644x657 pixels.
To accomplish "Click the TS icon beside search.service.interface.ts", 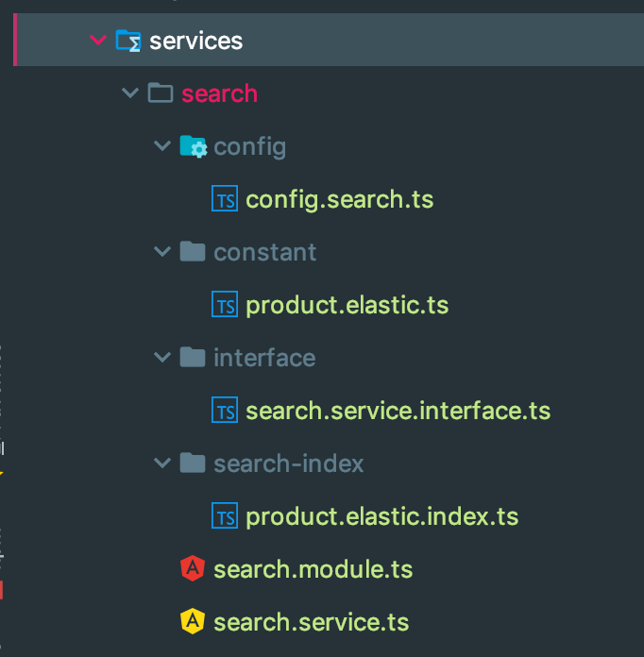I will pos(225,412).
